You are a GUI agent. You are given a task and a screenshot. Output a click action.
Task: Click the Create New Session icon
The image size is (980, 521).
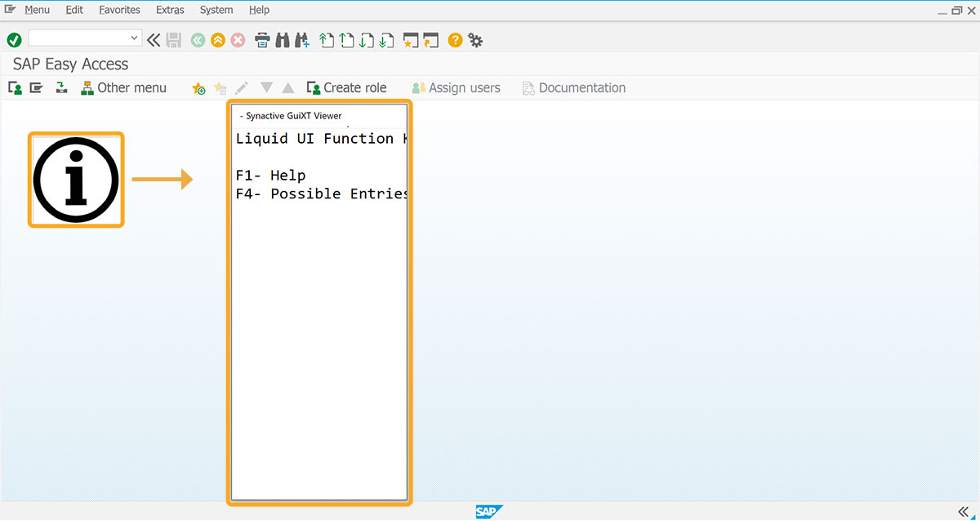[411, 39]
